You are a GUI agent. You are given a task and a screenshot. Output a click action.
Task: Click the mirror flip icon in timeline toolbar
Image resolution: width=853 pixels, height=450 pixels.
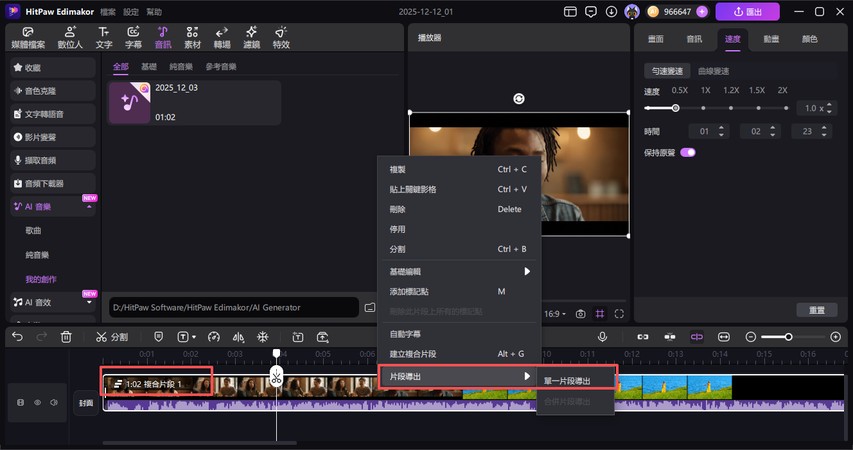(238, 337)
